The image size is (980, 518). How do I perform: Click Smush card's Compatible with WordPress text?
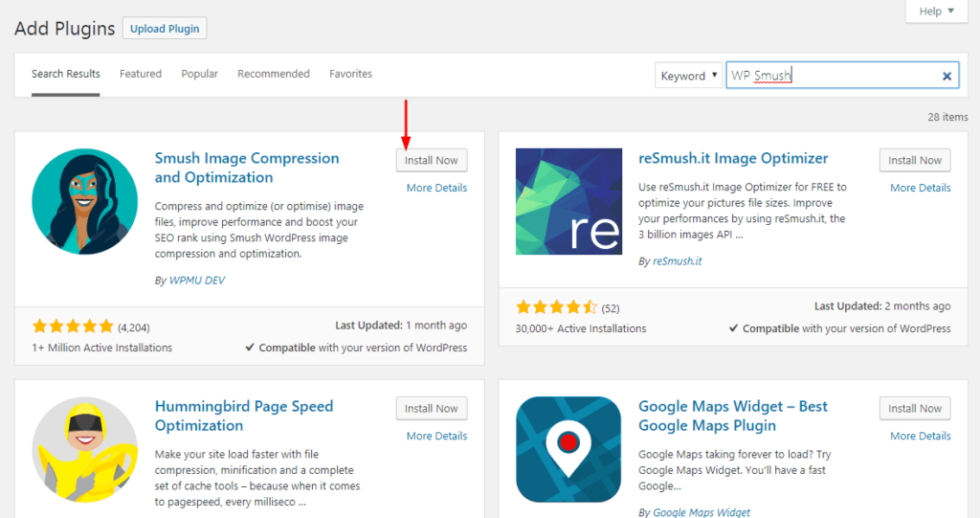pyautogui.click(x=356, y=348)
